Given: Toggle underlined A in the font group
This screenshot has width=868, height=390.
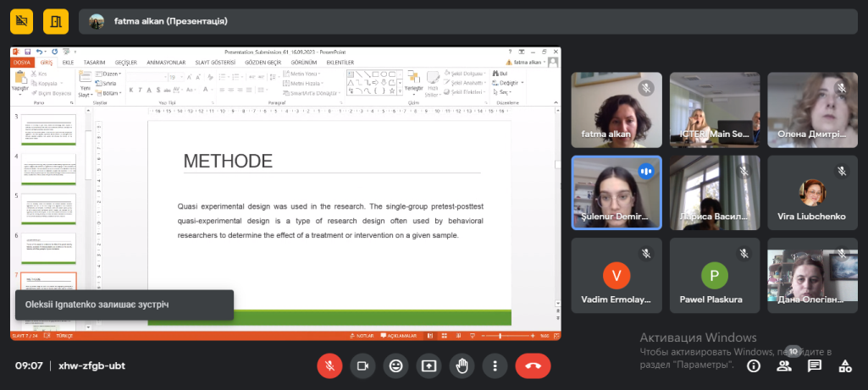Looking at the screenshot, I should (149, 90).
